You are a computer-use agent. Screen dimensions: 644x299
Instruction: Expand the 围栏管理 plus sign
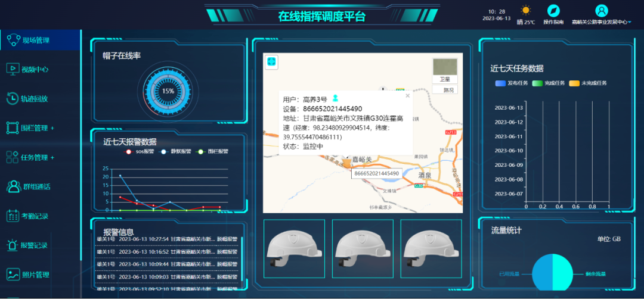[x=52, y=128]
